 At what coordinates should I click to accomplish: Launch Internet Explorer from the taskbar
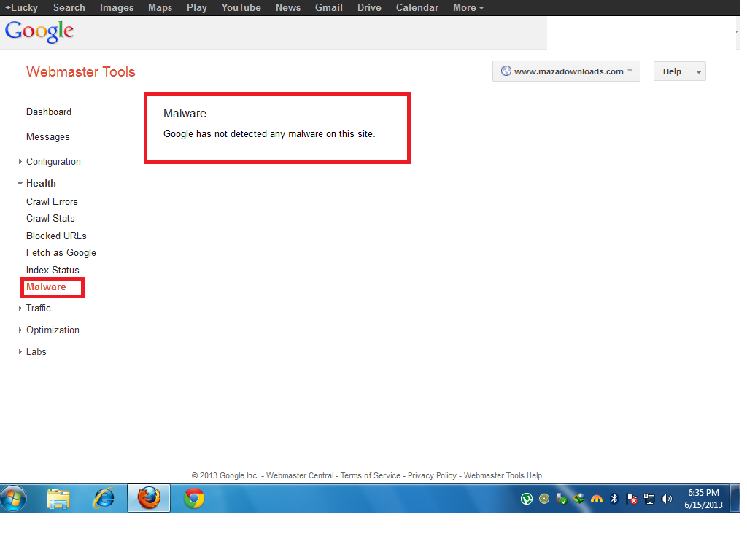[x=104, y=499]
